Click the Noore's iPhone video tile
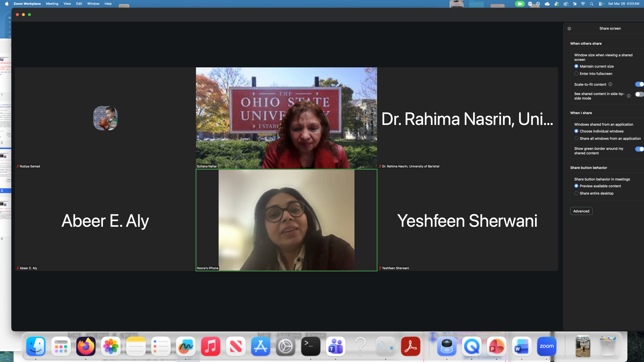 pos(286,220)
